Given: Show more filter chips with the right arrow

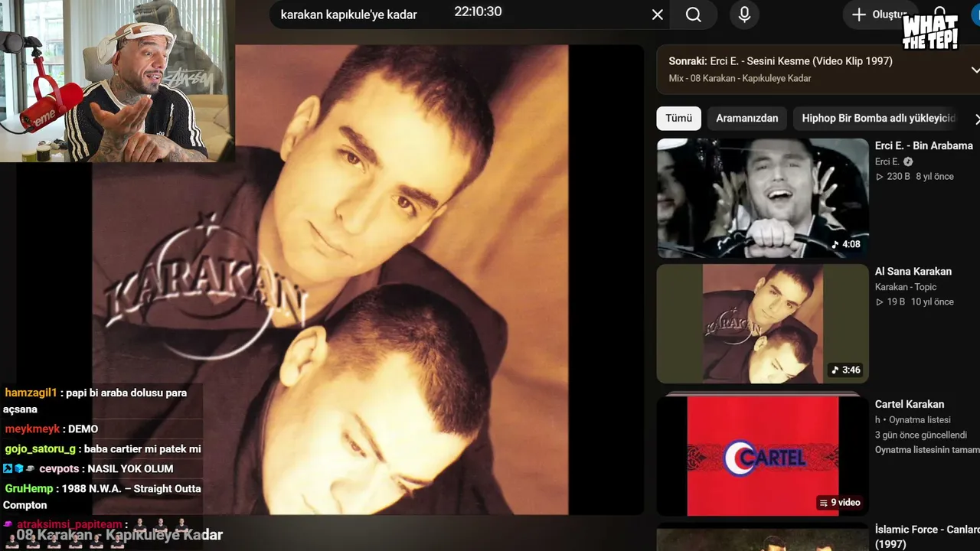Looking at the screenshot, I should [x=976, y=119].
